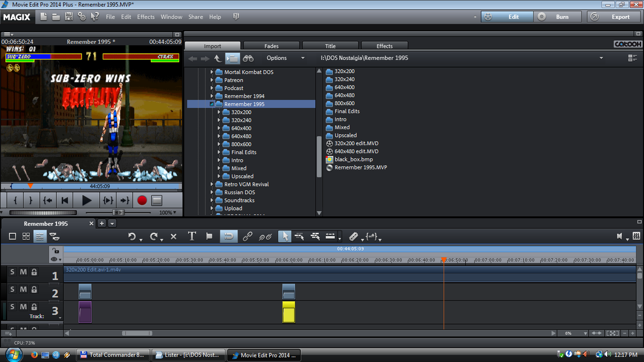
Task: Expand the Patreon folder in the tree
Action: [x=212, y=80]
